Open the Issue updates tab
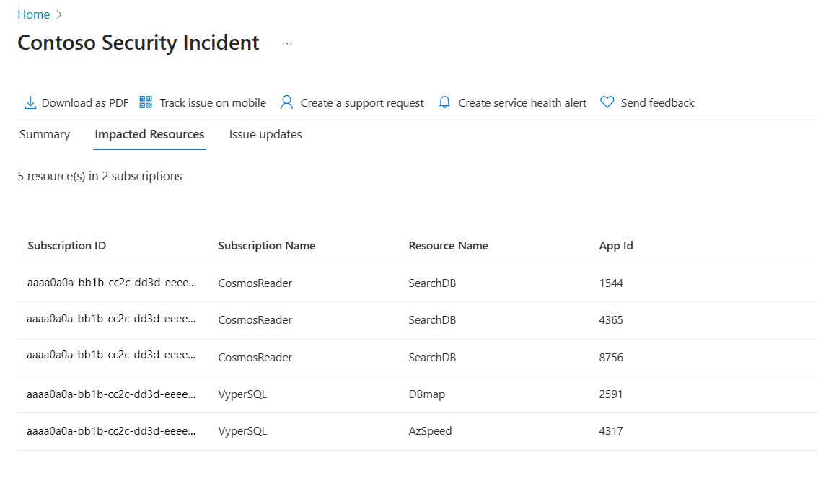The height and width of the screenshot is (504, 818). [x=265, y=134]
